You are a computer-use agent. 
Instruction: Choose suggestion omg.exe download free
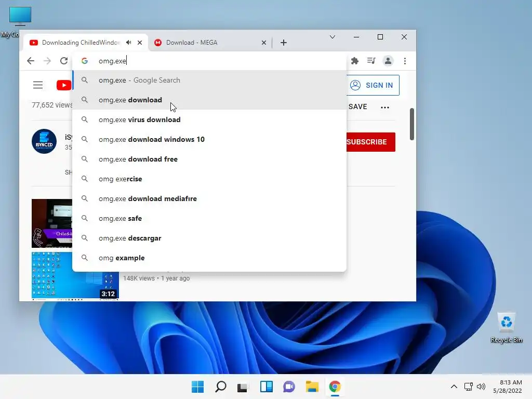[x=209, y=159]
